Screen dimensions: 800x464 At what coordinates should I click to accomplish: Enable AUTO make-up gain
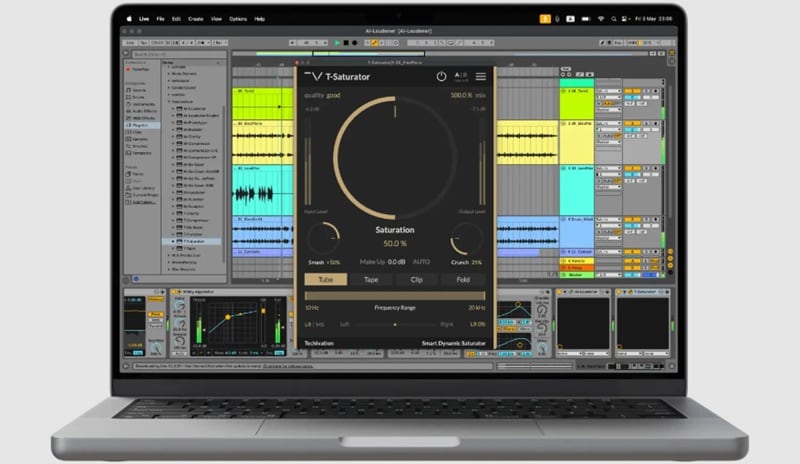coord(421,262)
